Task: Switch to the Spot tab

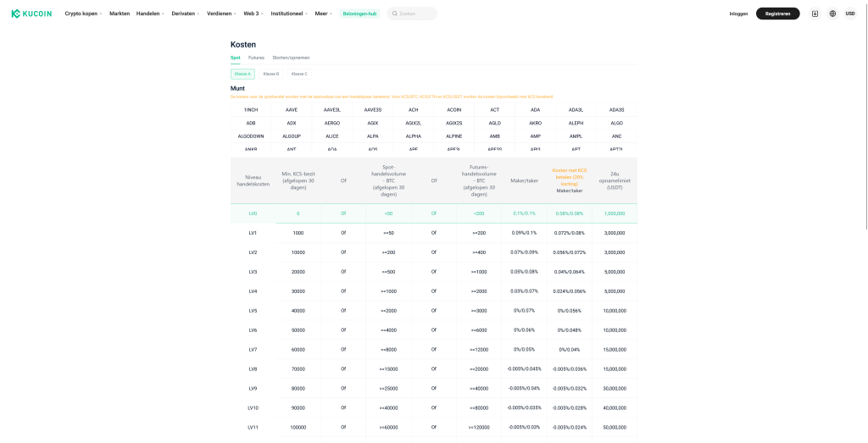Action: (236, 58)
